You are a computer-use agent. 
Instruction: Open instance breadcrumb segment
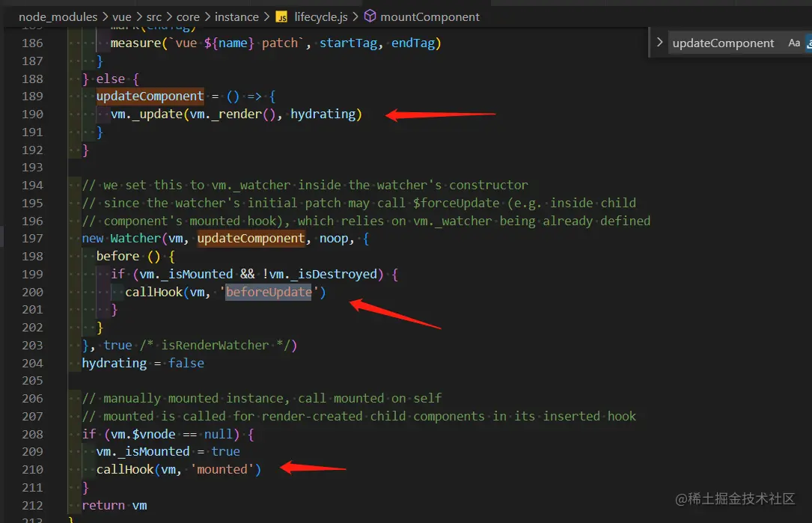[236, 17]
